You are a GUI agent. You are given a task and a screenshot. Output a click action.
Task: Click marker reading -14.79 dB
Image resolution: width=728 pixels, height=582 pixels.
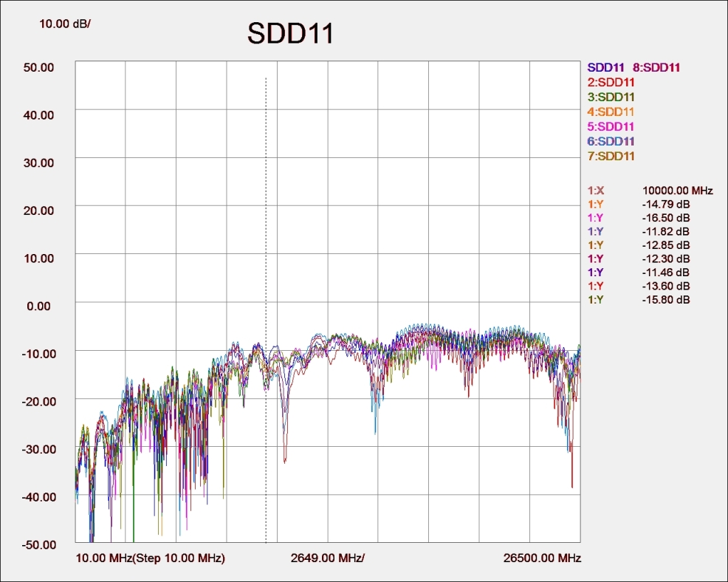click(666, 205)
